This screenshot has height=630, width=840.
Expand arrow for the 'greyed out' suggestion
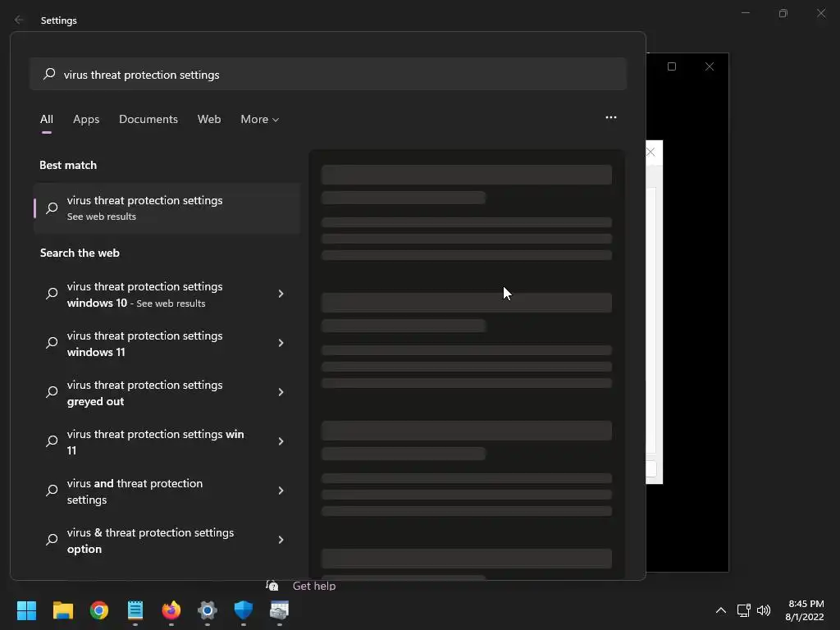(x=281, y=392)
